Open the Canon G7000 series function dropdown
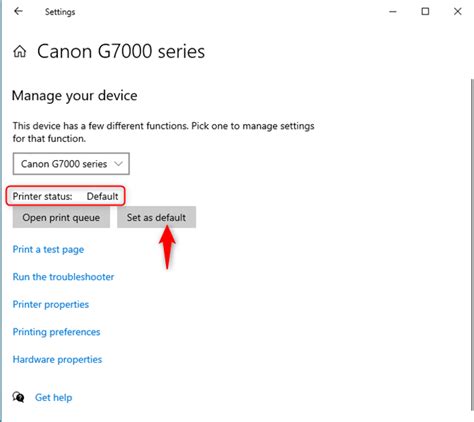The height and width of the screenshot is (422, 474). click(71, 164)
